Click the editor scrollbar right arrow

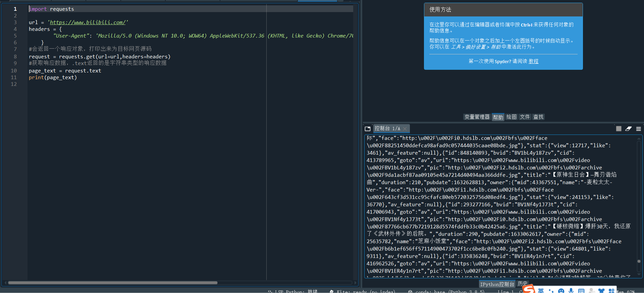click(x=355, y=283)
